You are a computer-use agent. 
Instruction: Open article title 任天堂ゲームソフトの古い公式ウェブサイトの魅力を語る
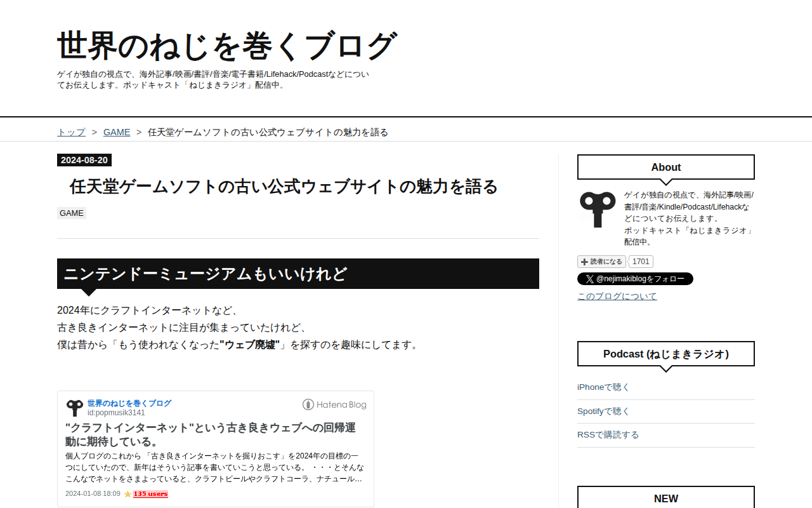tap(284, 187)
